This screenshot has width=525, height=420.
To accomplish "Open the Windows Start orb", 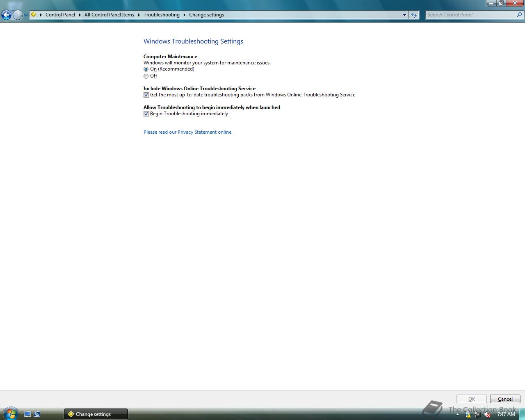I will [10, 413].
